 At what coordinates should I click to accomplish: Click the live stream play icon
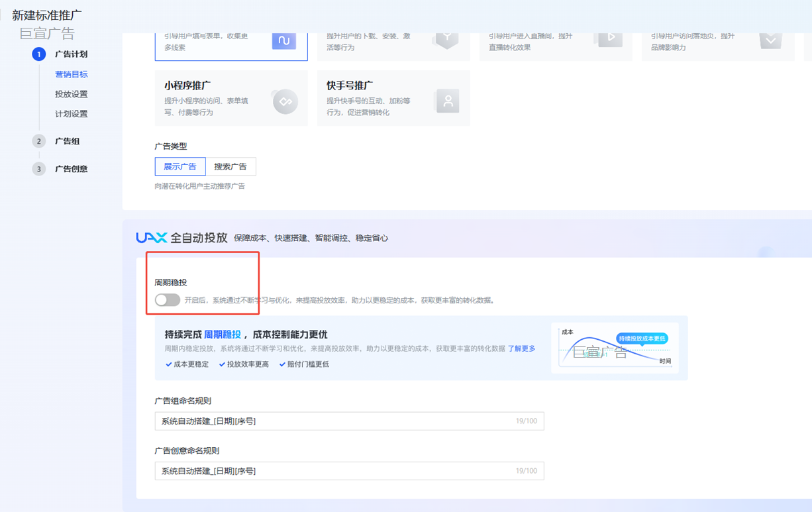pos(610,38)
